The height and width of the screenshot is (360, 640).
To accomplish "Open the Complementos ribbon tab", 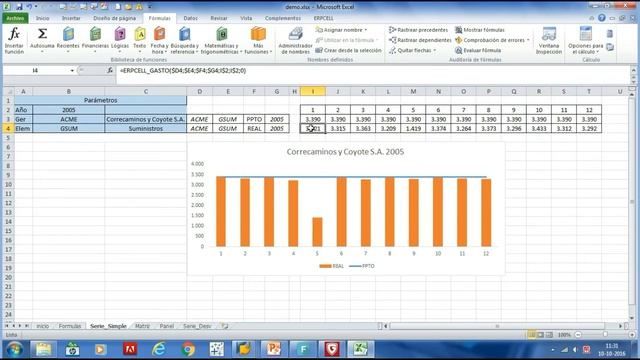I will [x=283, y=18].
